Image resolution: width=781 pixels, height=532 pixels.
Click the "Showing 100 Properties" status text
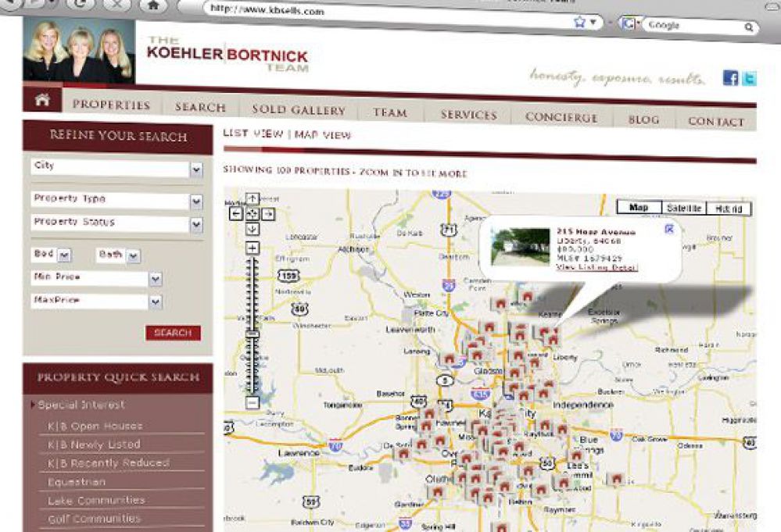pos(345,172)
